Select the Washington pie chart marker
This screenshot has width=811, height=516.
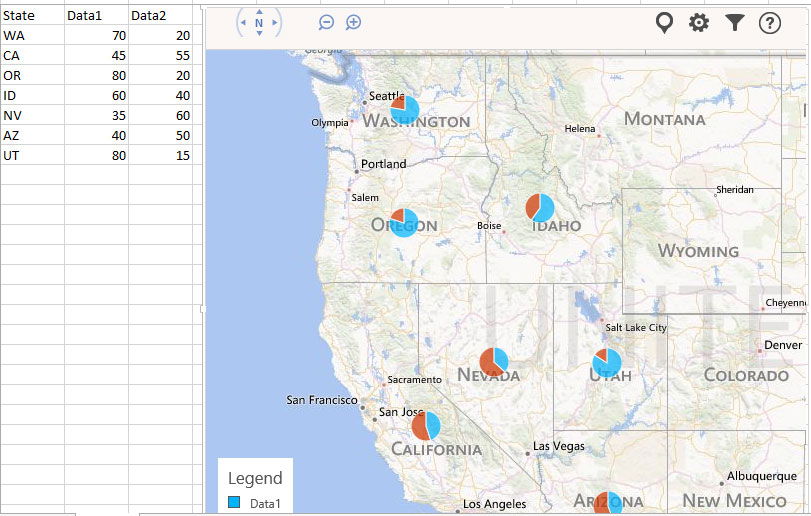(x=404, y=110)
